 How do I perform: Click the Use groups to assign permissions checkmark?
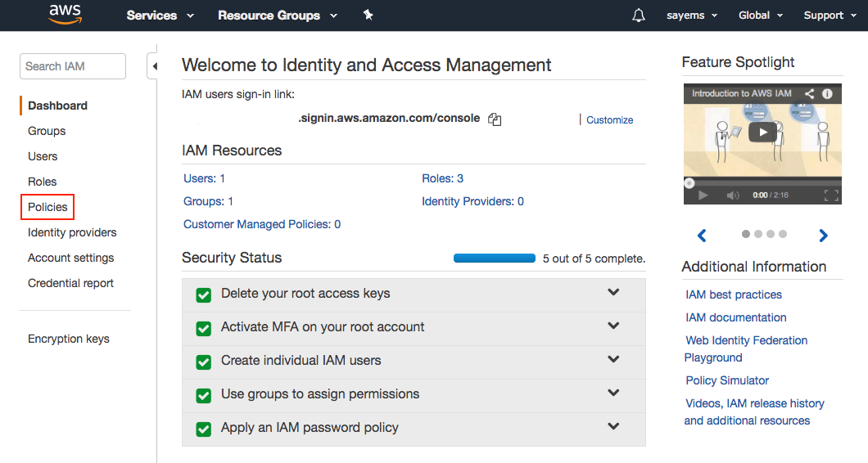click(204, 396)
